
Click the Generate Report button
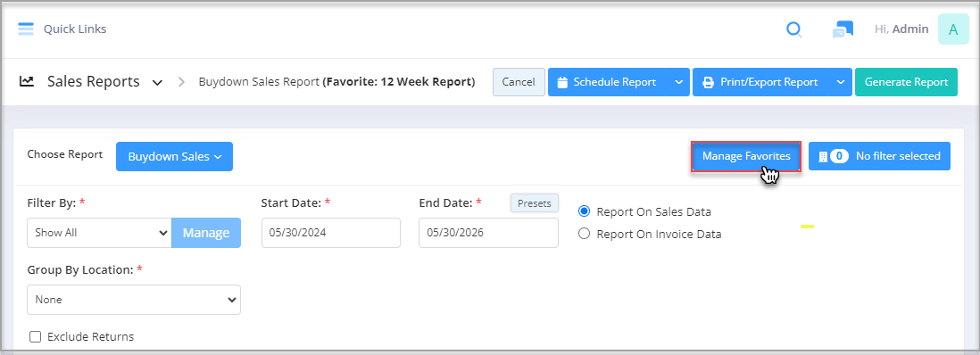[x=906, y=82]
